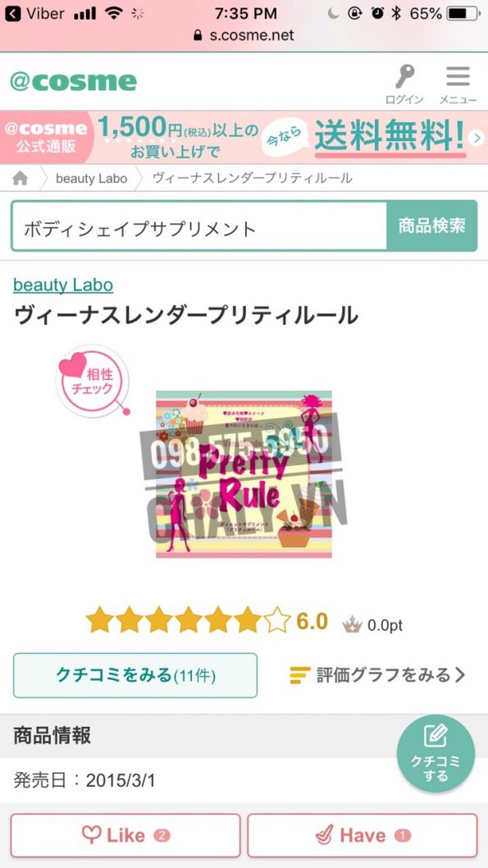Image resolution: width=488 pixels, height=868 pixels.
Task: Expand the rating graph chevron
Action: click(x=460, y=675)
